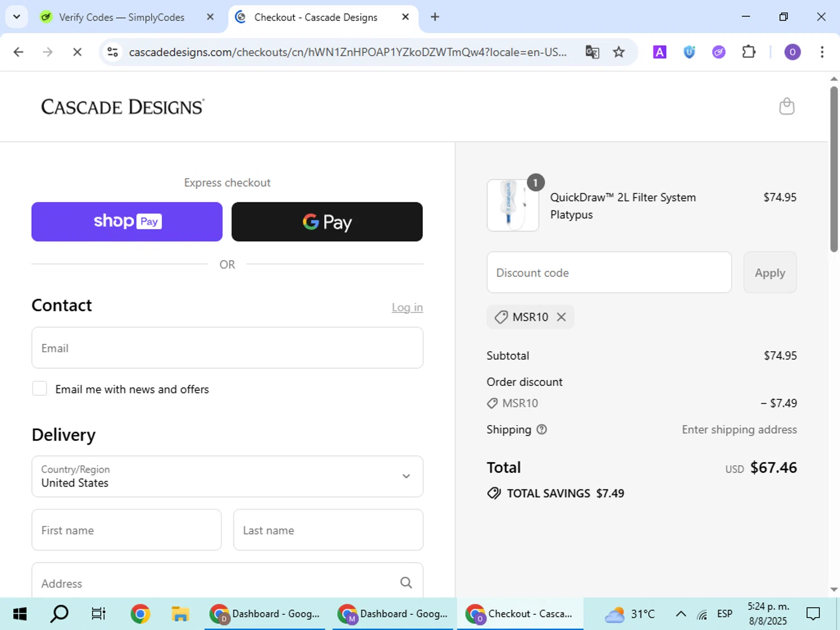The image size is (840, 630).
Task: Click the translate page icon
Action: click(592, 52)
